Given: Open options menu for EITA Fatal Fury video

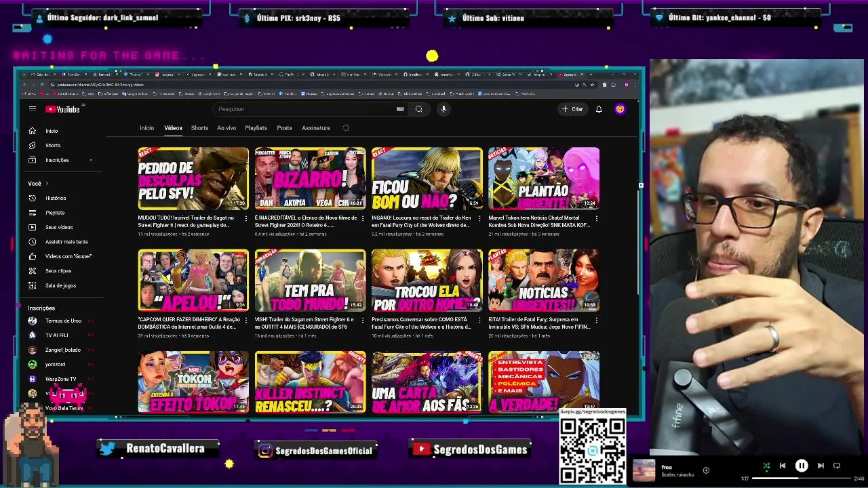Looking at the screenshot, I should [596, 320].
